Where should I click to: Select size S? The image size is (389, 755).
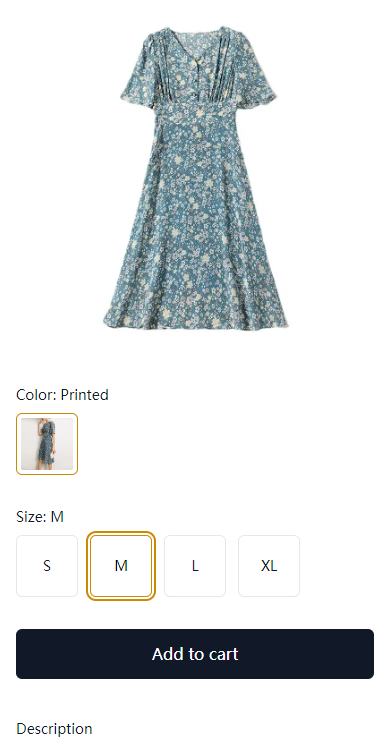(47, 565)
